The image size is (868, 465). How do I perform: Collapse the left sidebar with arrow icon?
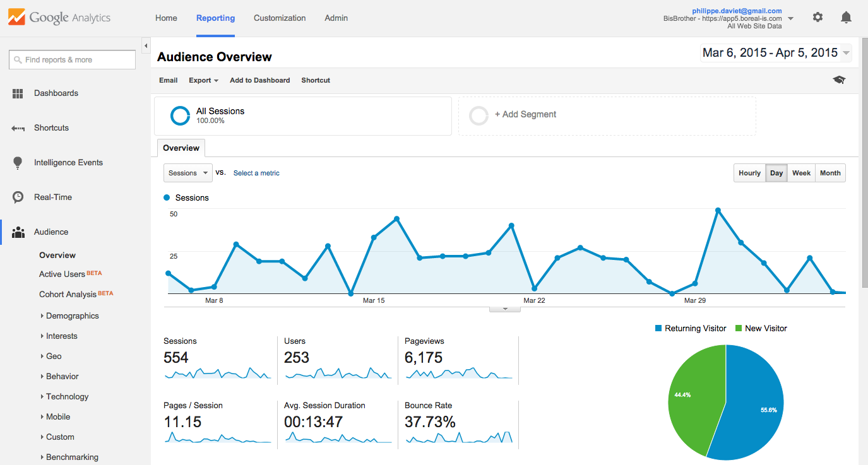click(x=146, y=46)
